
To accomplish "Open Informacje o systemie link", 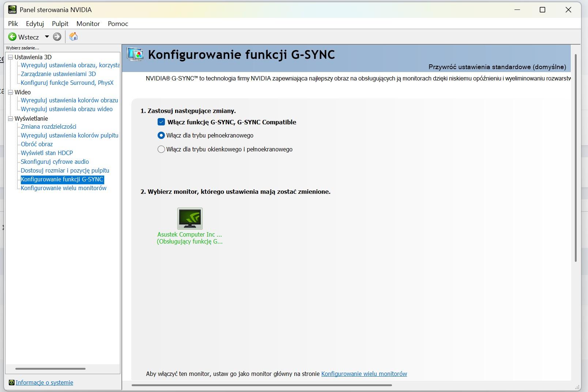I will pyautogui.click(x=45, y=382).
